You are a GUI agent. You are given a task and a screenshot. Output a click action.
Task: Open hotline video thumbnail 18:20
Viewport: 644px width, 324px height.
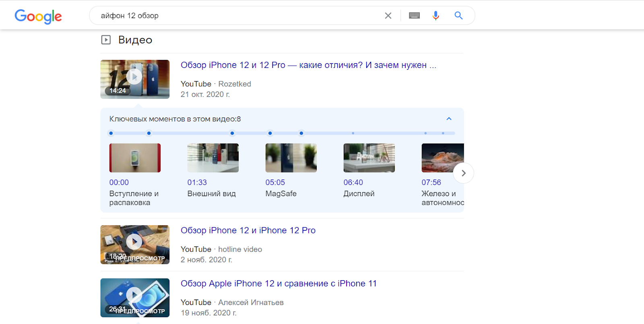pyautogui.click(x=135, y=244)
